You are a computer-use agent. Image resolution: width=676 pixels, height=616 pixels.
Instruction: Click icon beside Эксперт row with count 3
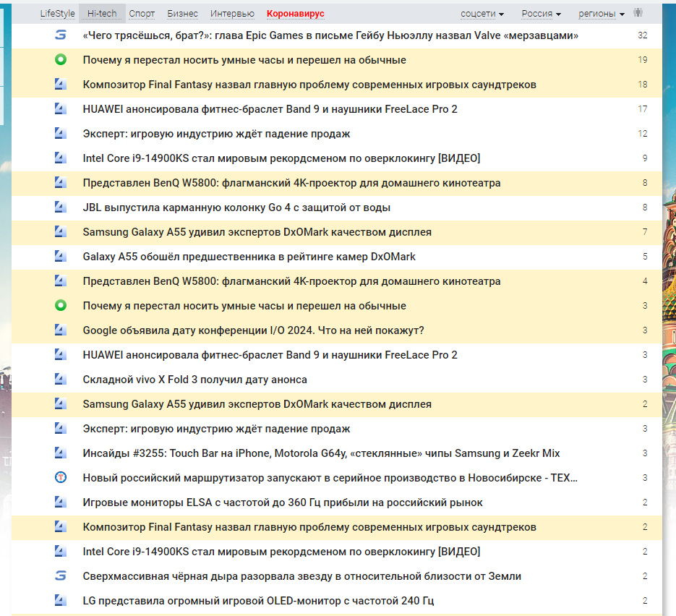coord(61,428)
